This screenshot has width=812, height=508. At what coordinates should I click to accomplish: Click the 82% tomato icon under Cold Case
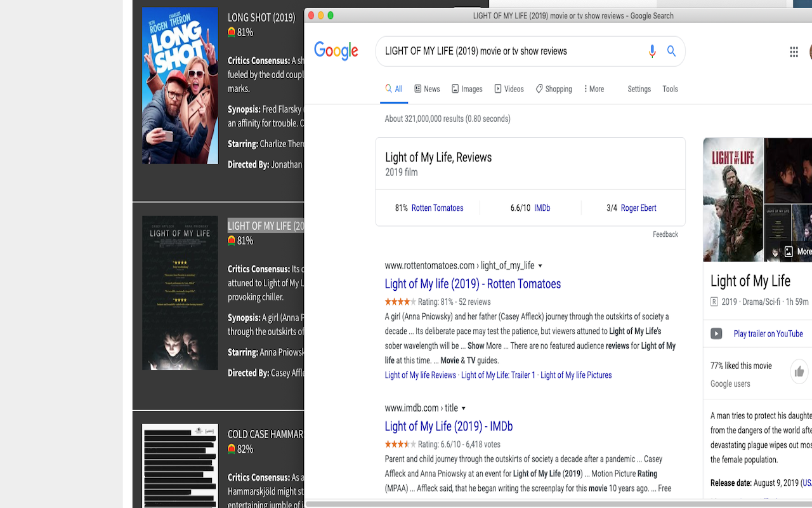pyautogui.click(x=232, y=449)
